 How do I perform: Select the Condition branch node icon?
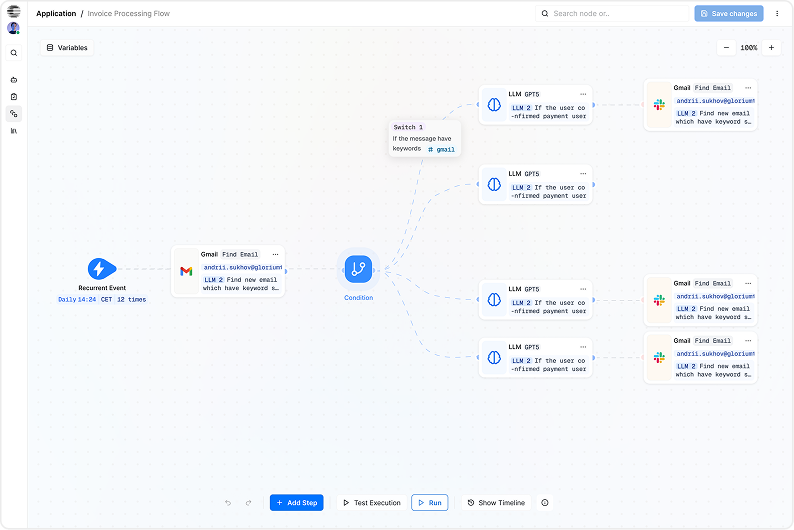[358, 268]
